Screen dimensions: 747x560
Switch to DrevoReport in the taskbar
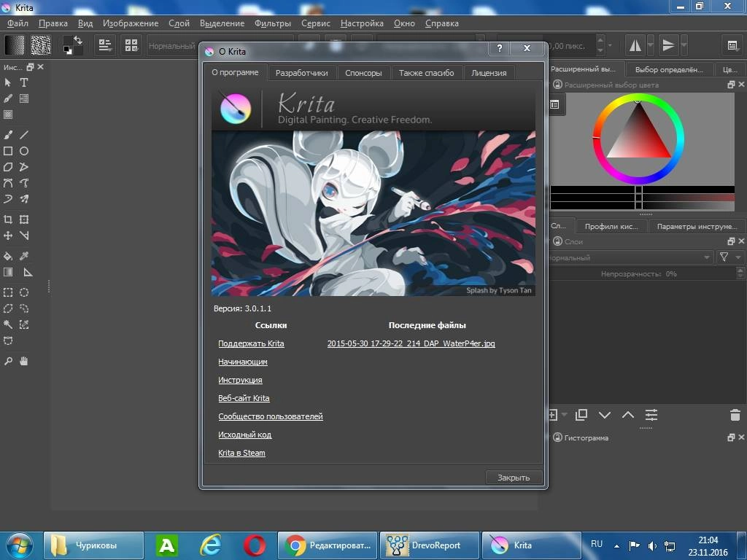tap(429, 545)
